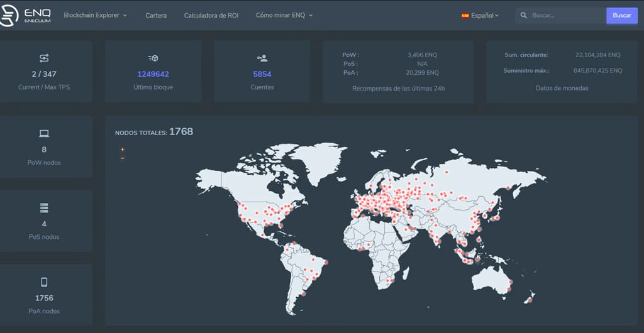Click the Enecuum ENQ logo
The width and height of the screenshot is (644, 333).
click(x=25, y=16)
